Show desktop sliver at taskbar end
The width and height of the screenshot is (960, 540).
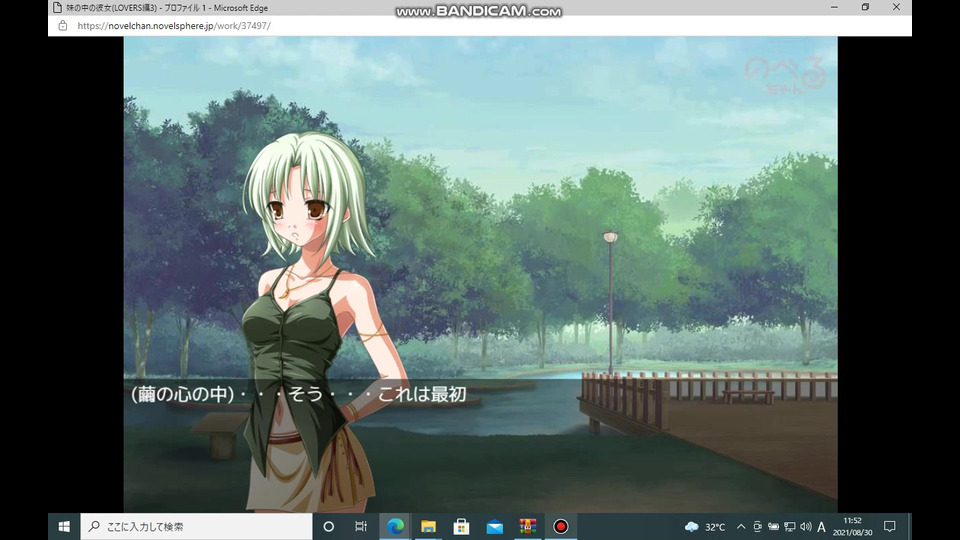[x=910, y=527]
